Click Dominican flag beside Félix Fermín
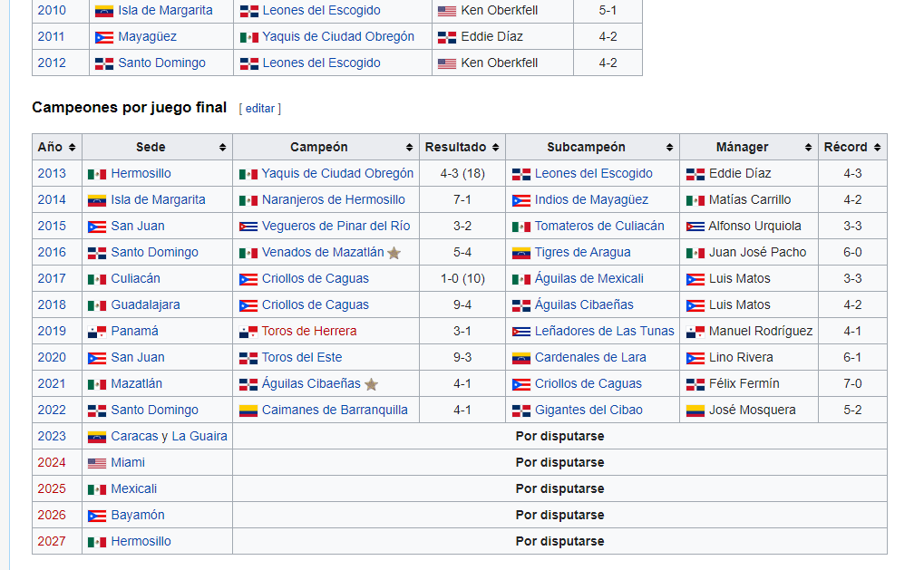This screenshot has width=924, height=570. point(695,384)
